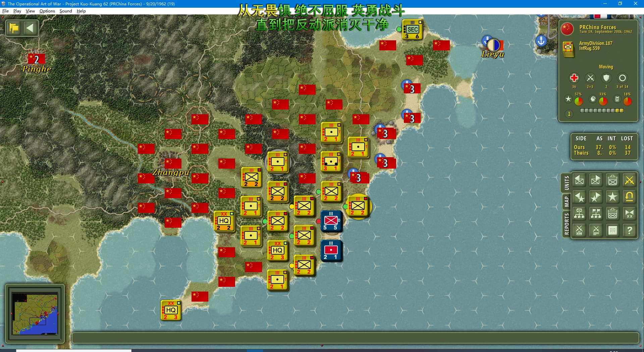Click the stacked unit counter in info panel
This screenshot has height=352, width=644.
coord(568,49)
